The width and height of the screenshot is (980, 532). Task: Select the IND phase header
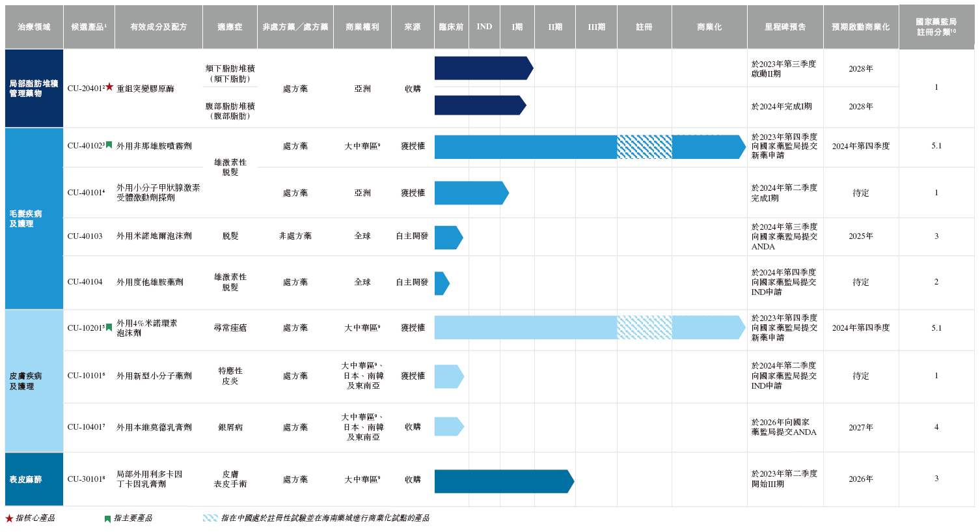pyautogui.click(x=484, y=27)
